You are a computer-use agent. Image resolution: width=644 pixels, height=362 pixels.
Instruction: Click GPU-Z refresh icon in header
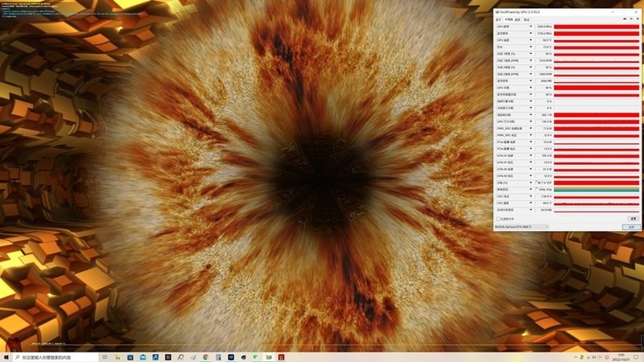[x=631, y=19]
